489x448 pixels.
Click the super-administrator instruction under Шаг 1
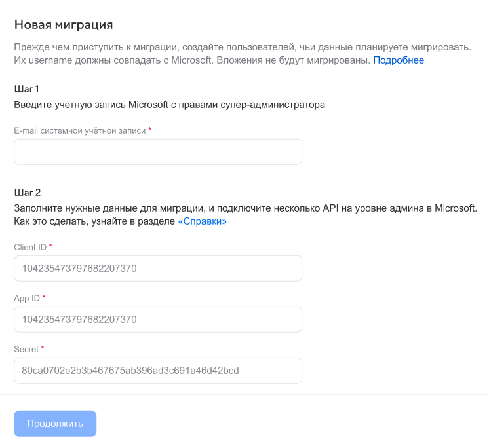pos(170,104)
